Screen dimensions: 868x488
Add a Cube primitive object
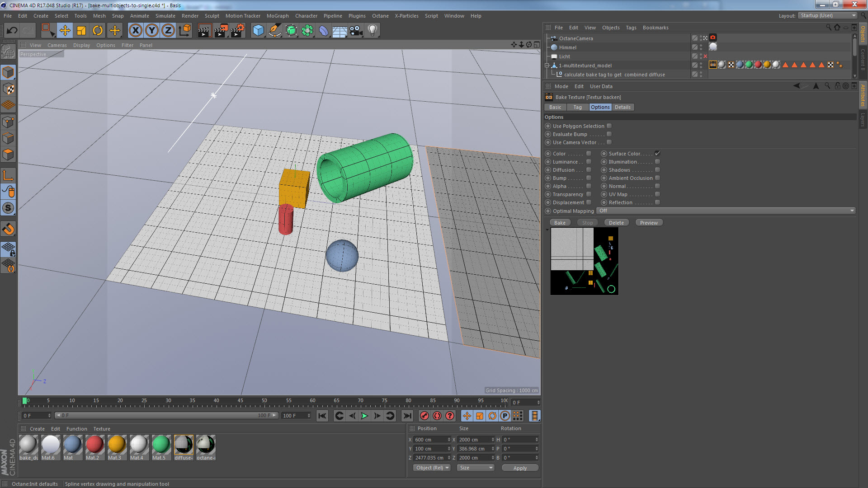(258, 31)
